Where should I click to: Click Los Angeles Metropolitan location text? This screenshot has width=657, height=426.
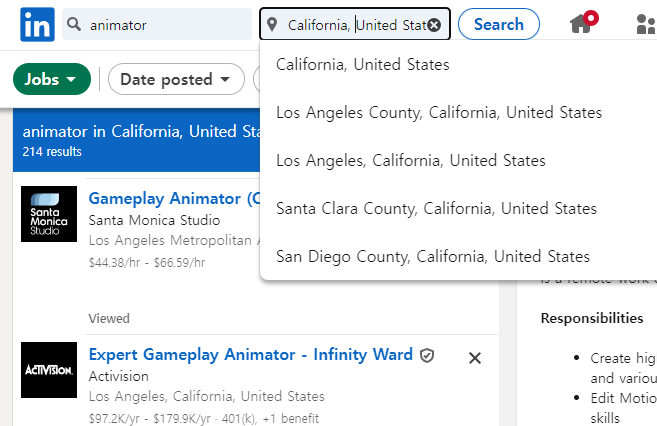(x=174, y=240)
